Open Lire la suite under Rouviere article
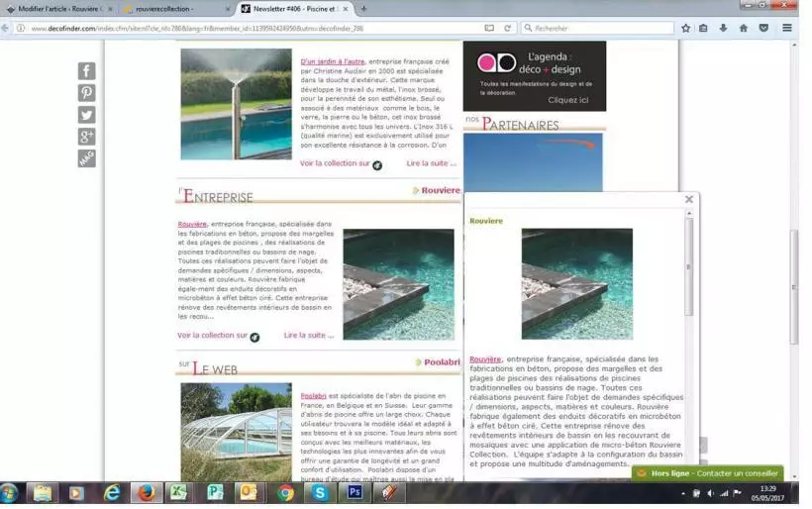The image size is (812, 509). click(x=309, y=336)
